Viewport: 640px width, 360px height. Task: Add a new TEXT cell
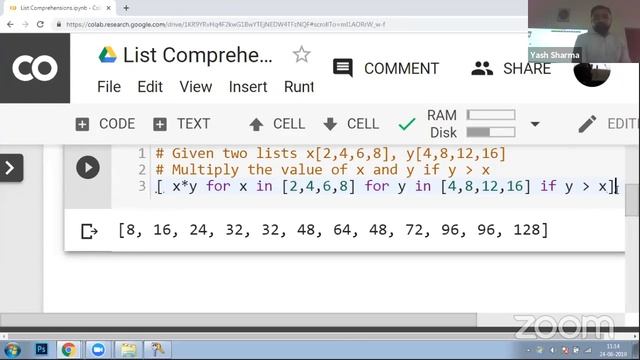point(181,124)
